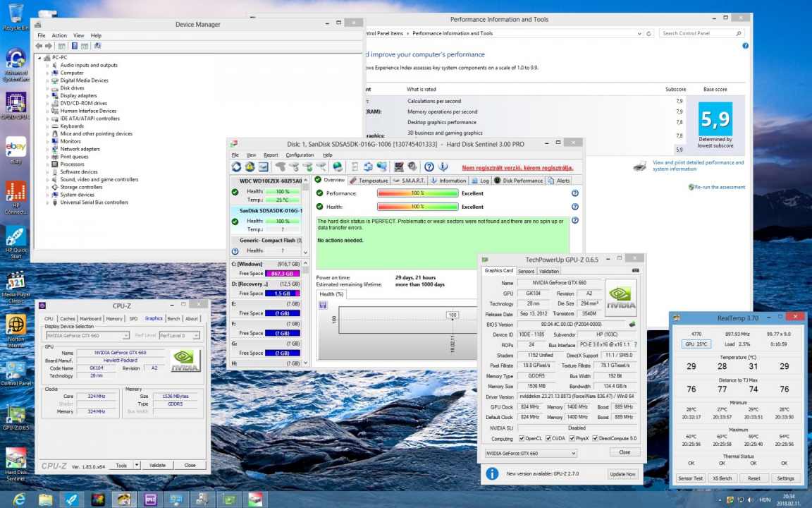Open Media Player Classic desktop icon
Image resolution: width=812 pixels, height=508 pixels.
click(16, 287)
